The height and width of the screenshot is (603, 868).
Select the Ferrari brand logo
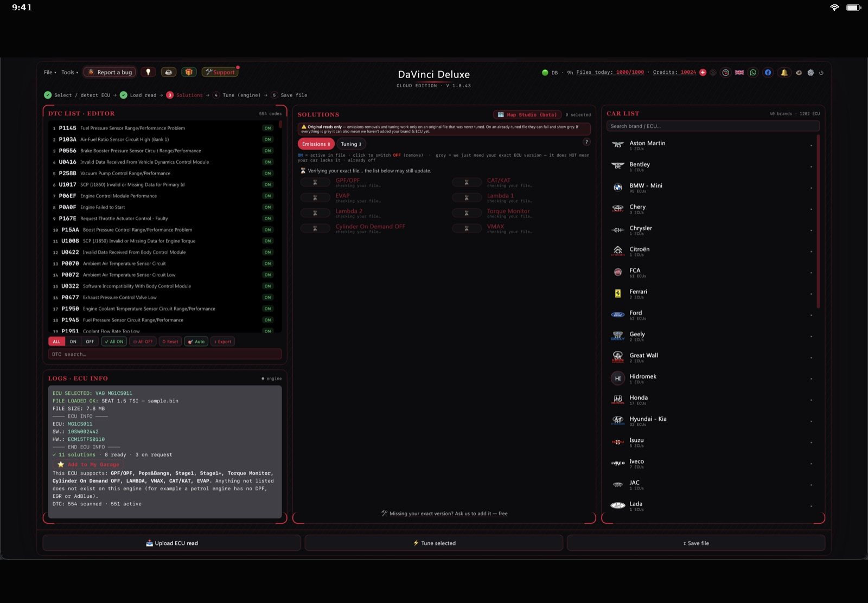(x=618, y=293)
